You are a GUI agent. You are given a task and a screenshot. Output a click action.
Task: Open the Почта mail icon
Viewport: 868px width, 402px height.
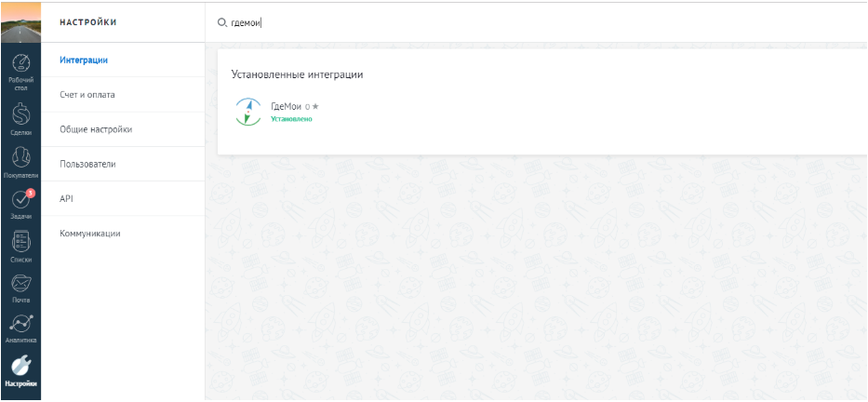click(x=20, y=284)
